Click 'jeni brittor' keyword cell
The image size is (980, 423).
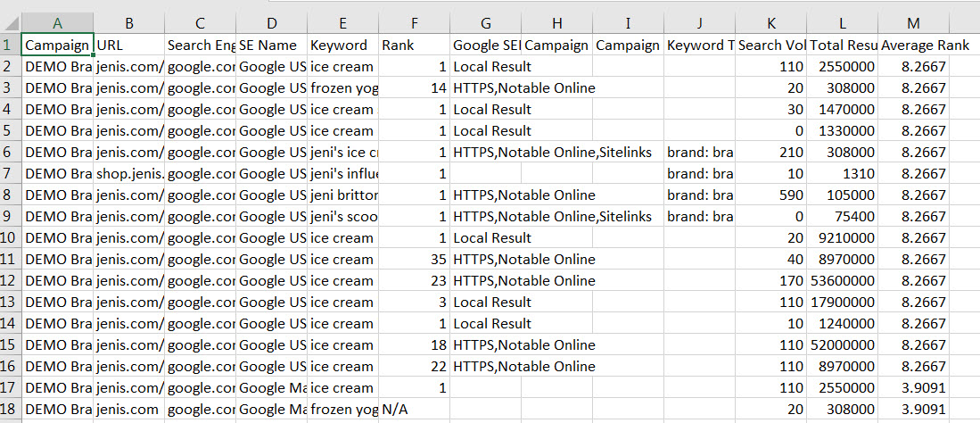pyautogui.click(x=343, y=195)
